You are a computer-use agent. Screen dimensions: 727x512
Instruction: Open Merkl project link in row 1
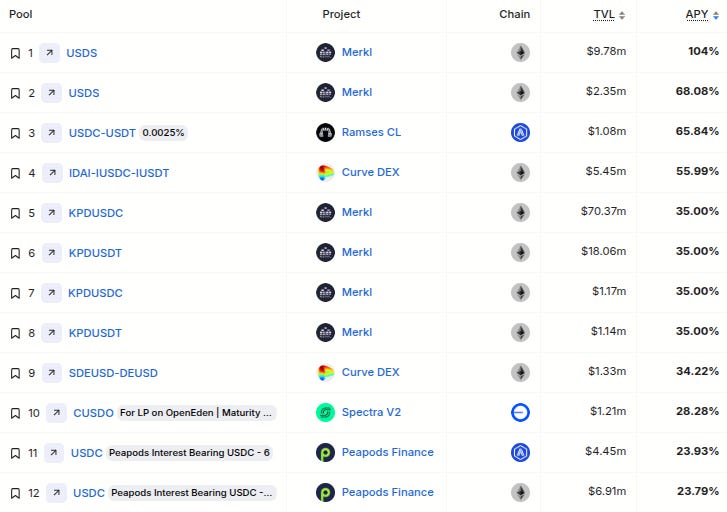click(x=357, y=52)
